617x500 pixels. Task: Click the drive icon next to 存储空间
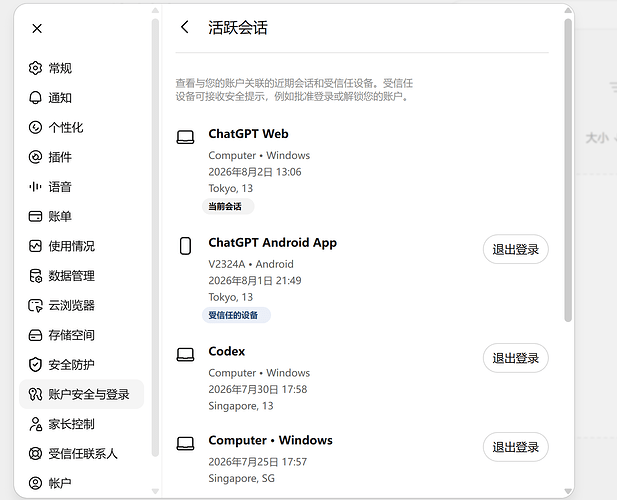coord(35,335)
